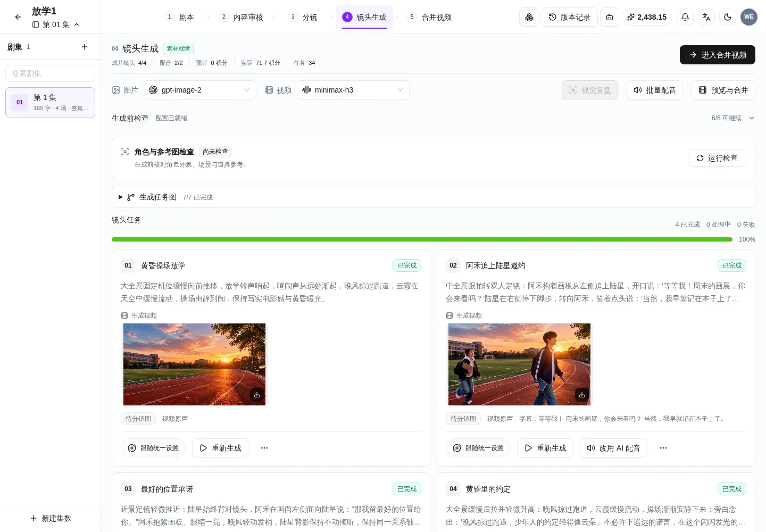Go to the 分镜 step tab

(303, 17)
